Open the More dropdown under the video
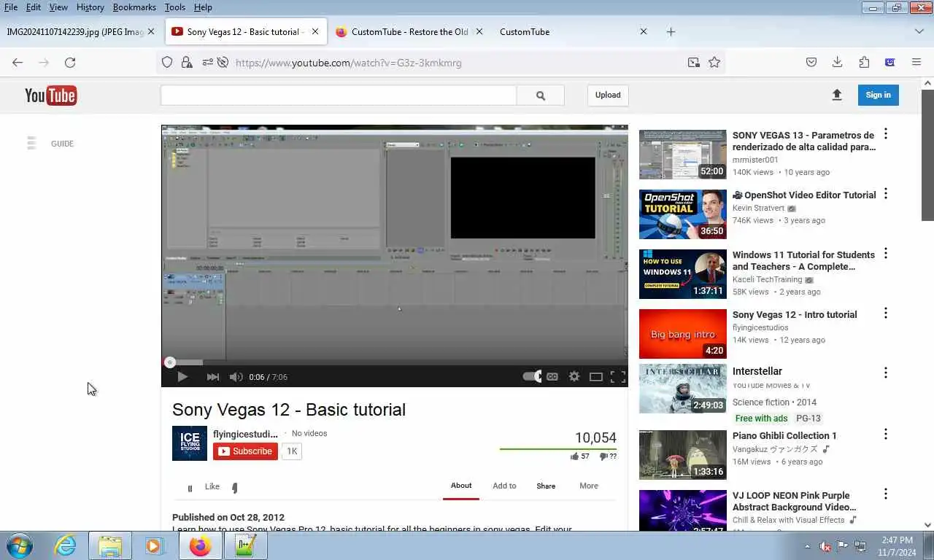 [589, 486]
